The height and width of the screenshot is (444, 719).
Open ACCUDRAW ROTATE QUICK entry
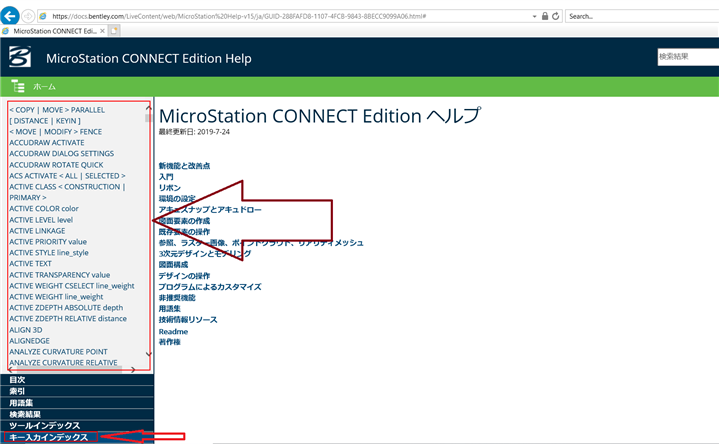(x=56, y=165)
